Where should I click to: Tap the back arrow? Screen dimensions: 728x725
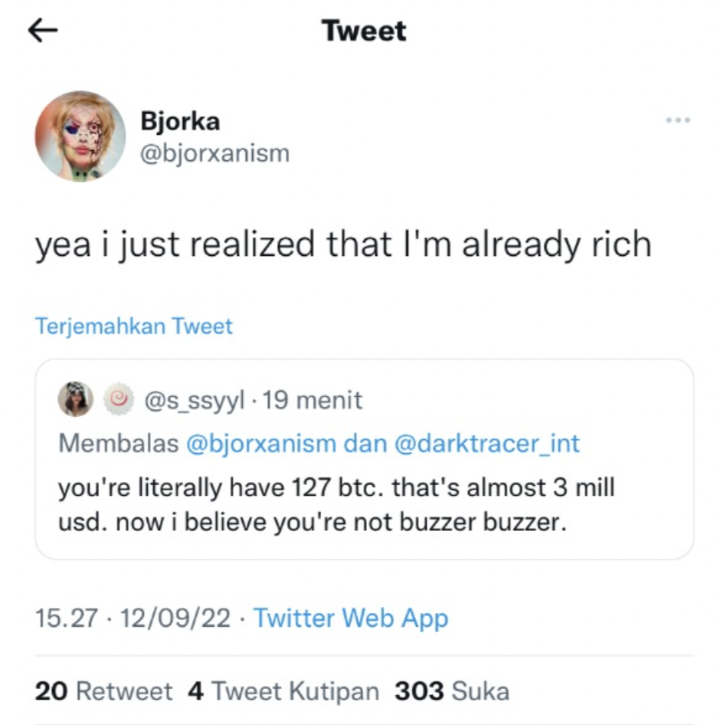pyautogui.click(x=43, y=31)
